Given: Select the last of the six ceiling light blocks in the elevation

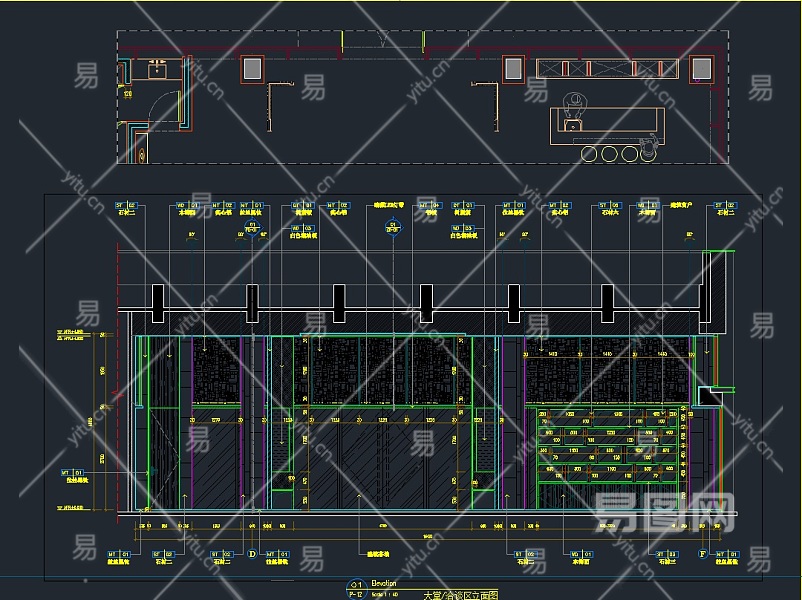Looking at the screenshot, I should (607, 304).
